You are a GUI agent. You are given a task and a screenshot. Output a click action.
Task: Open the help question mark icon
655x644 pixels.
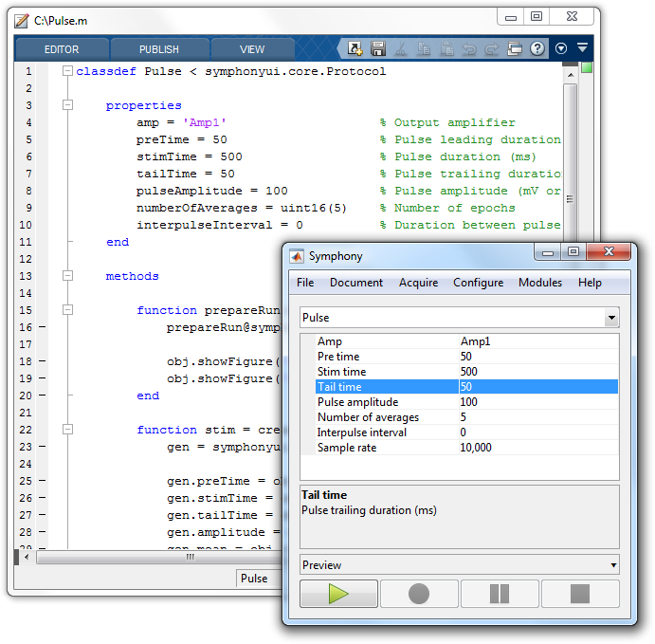point(537,48)
